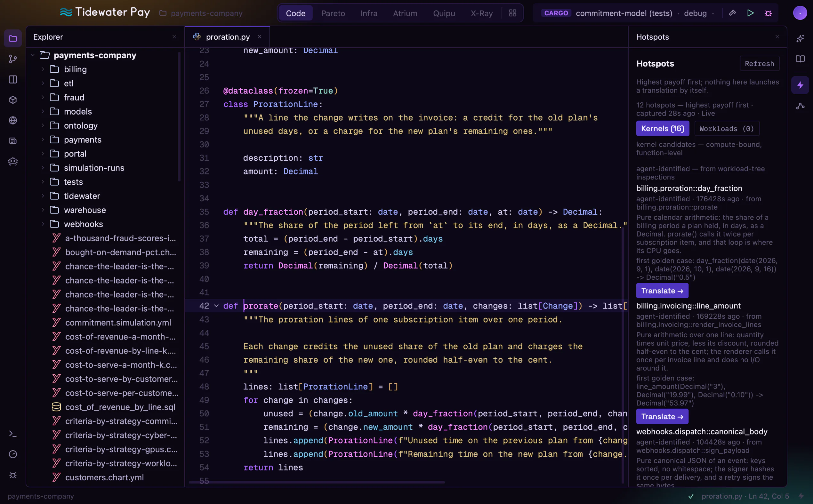
Task: Switch to the Pareto tab
Action: tap(333, 13)
